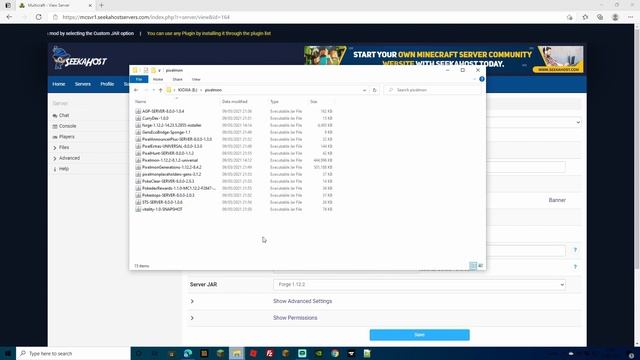Open Google Chrome from the taskbar
The height and width of the screenshot is (360, 640).
335,353
